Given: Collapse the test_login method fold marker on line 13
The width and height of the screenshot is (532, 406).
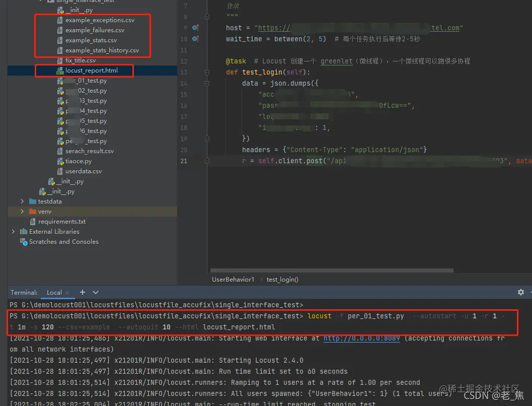Looking at the screenshot, I should click(207, 72).
